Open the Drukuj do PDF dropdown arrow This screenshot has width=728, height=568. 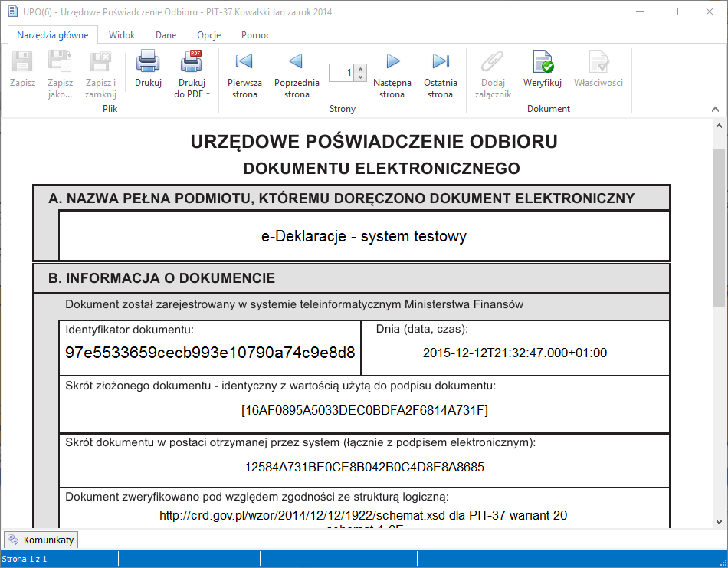point(208,94)
